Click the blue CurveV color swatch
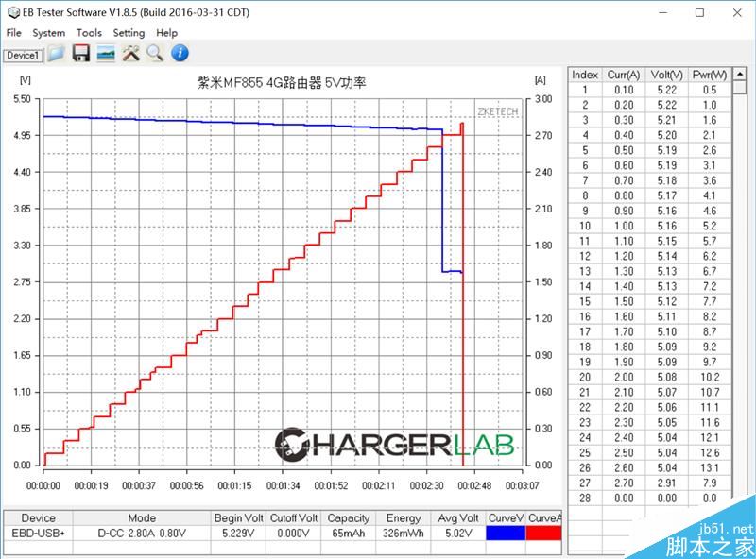This screenshot has width=756, height=559. point(506,533)
